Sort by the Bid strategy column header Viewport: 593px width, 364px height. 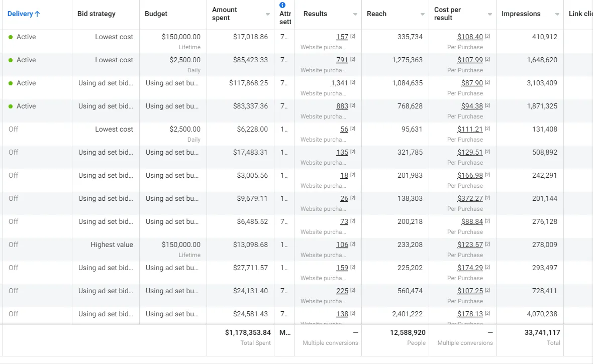click(96, 14)
